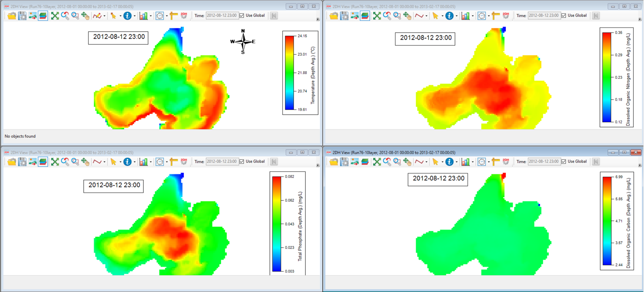Toggle Use Global checkbox in Total Phosphate view
The width and height of the screenshot is (644, 292).
242,162
